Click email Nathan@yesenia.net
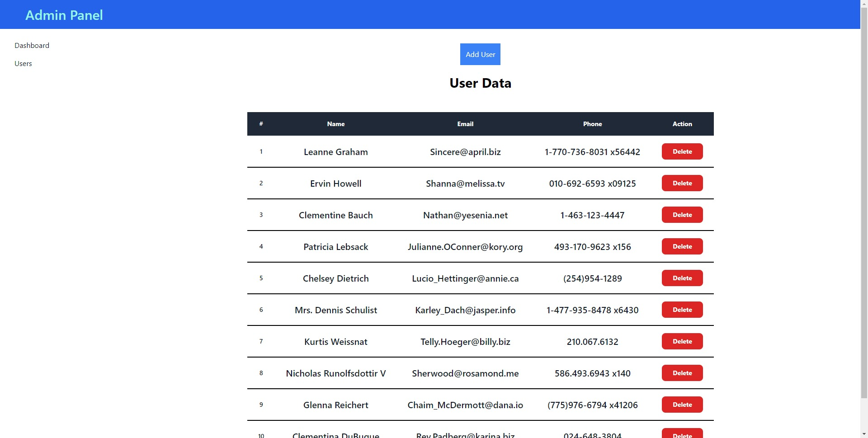 465,215
